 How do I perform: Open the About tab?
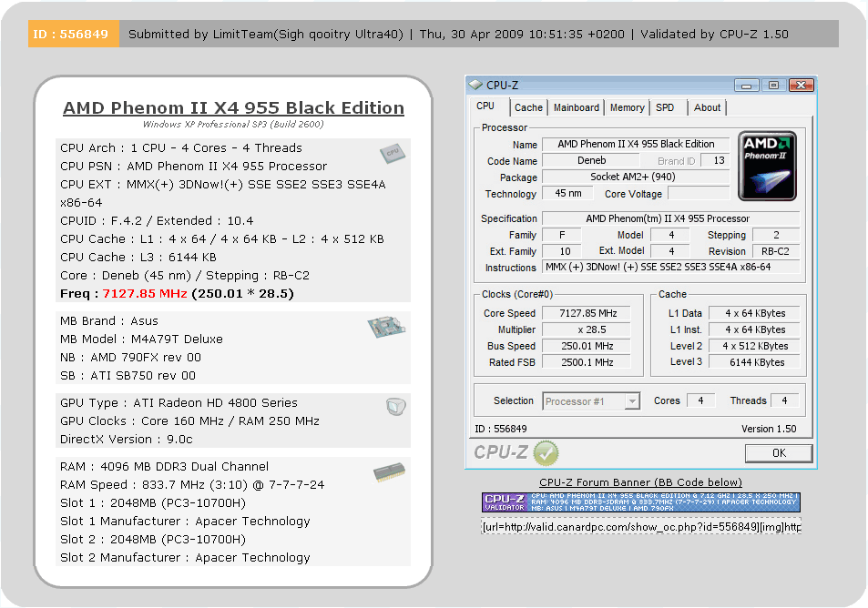pos(707,108)
